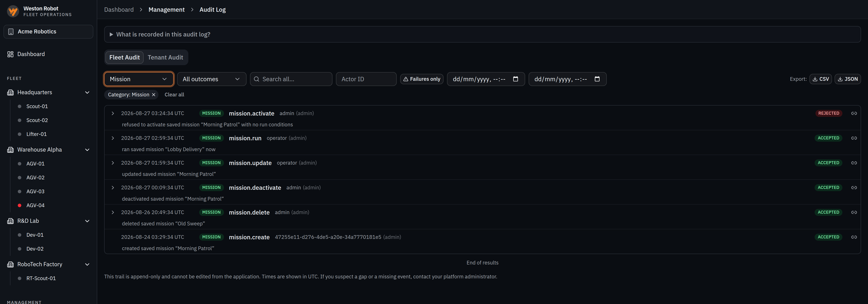The width and height of the screenshot is (868, 304).
Task: Export audit log as JSON
Action: tap(847, 79)
